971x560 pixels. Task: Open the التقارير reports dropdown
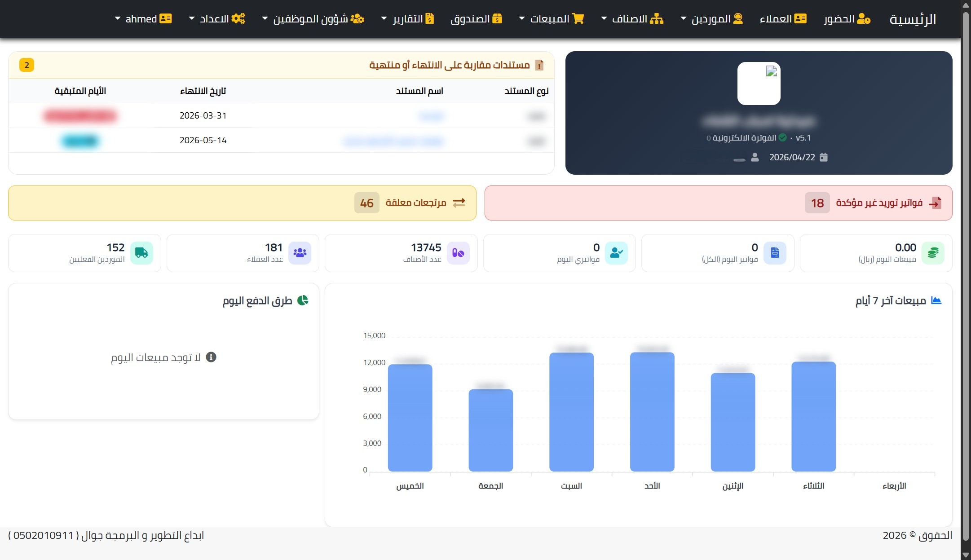click(408, 19)
